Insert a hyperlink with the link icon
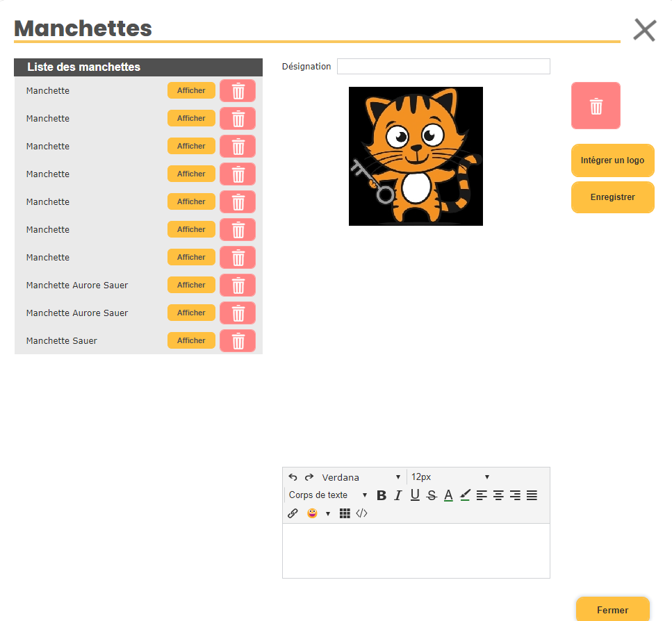This screenshot has width=672, height=621. click(x=293, y=513)
